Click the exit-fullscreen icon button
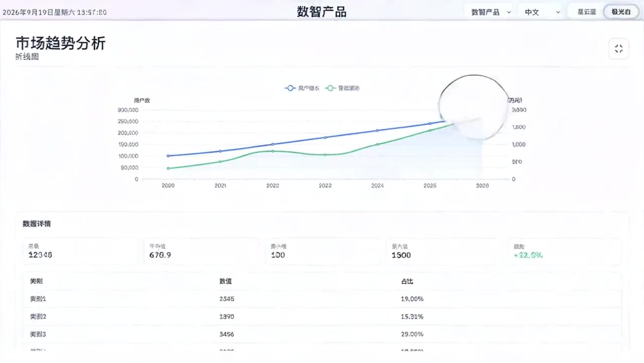Screen dimensions: 644x363 pos(619,49)
